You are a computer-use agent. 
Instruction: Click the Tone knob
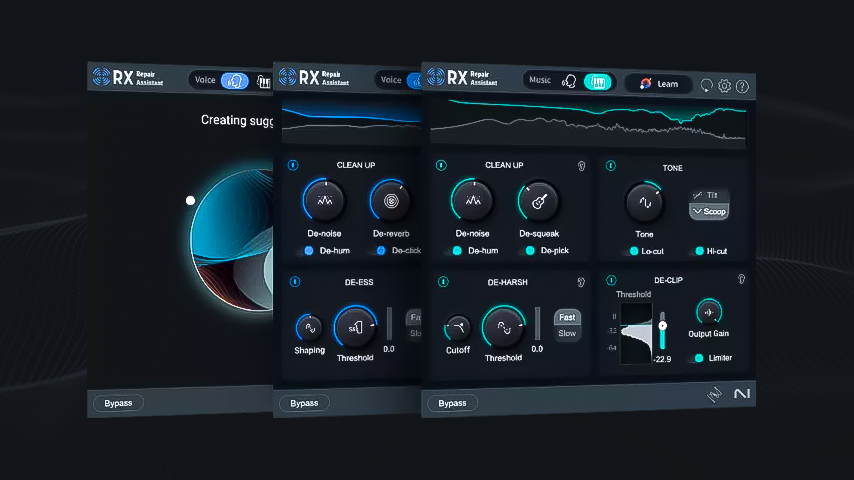(x=644, y=202)
